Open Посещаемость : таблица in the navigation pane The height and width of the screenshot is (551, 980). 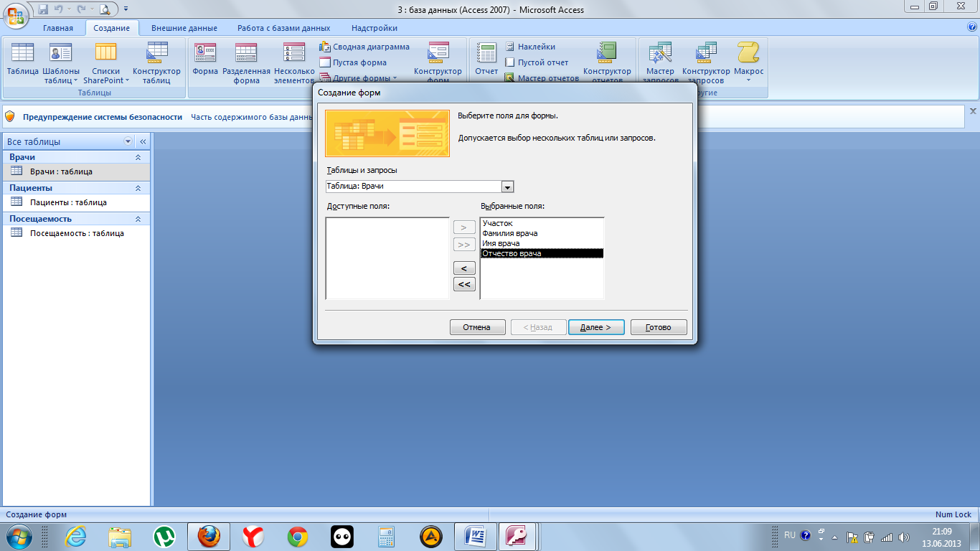[75, 233]
